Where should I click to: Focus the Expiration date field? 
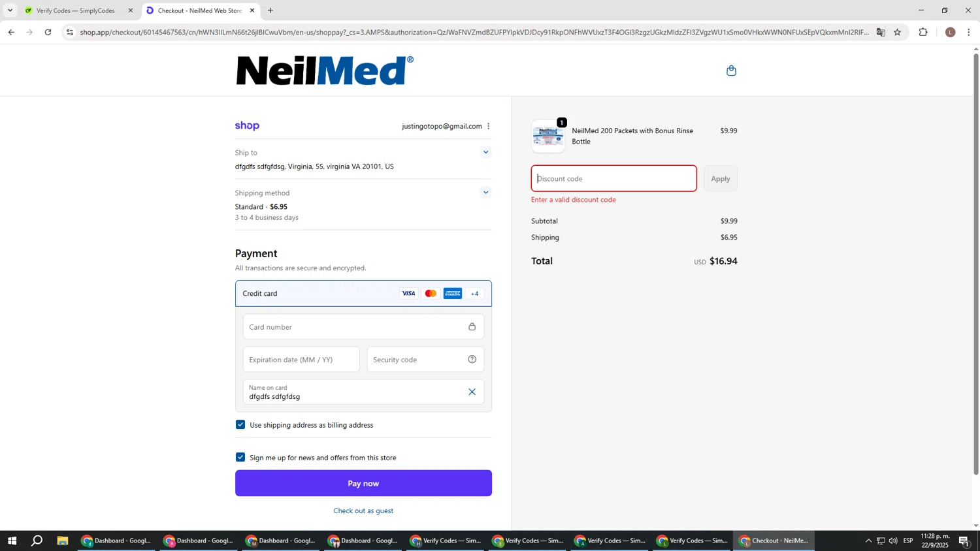[301, 360]
